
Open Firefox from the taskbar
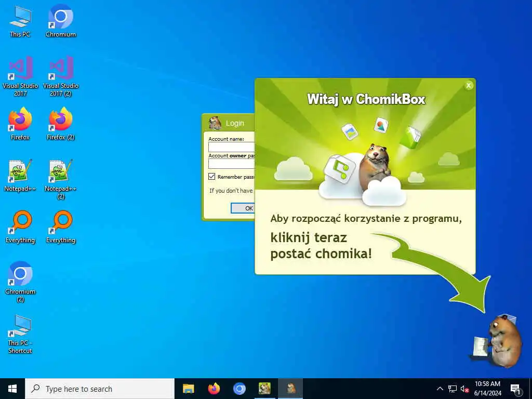[x=214, y=389]
